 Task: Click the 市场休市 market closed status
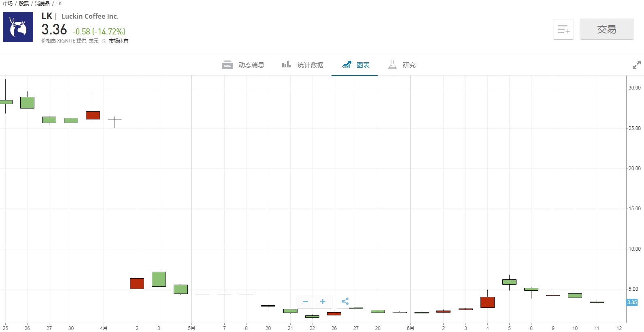pyautogui.click(x=119, y=41)
